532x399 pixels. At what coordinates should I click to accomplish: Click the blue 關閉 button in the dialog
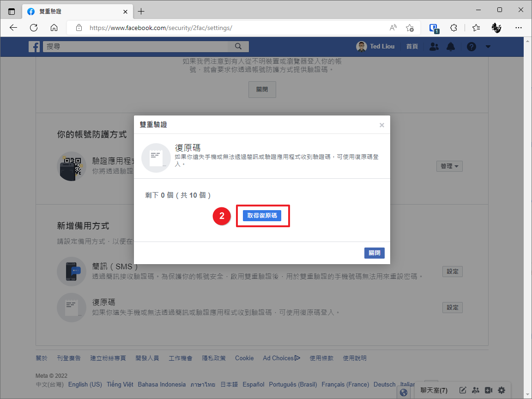coord(374,253)
